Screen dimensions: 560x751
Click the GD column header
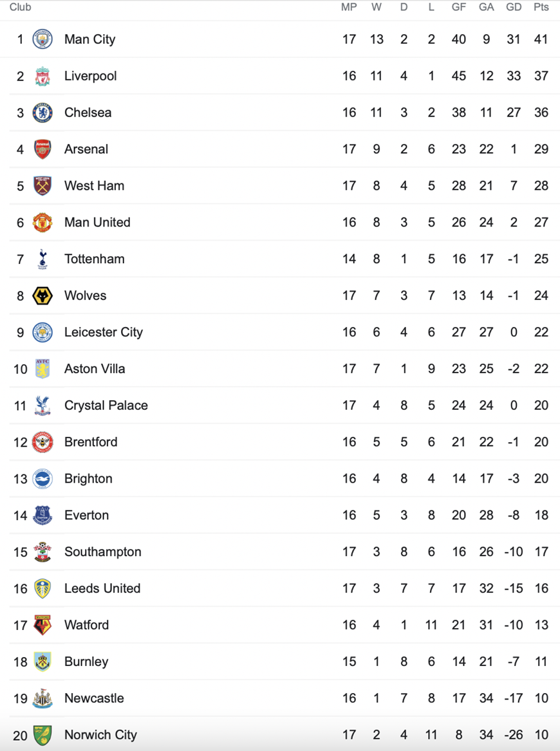pyautogui.click(x=514, y=7)
